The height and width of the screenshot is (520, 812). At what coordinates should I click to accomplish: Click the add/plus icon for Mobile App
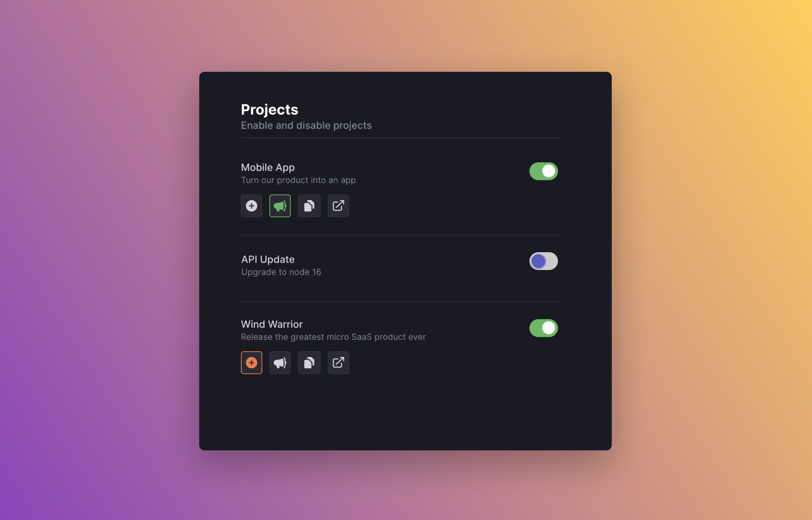251,206
